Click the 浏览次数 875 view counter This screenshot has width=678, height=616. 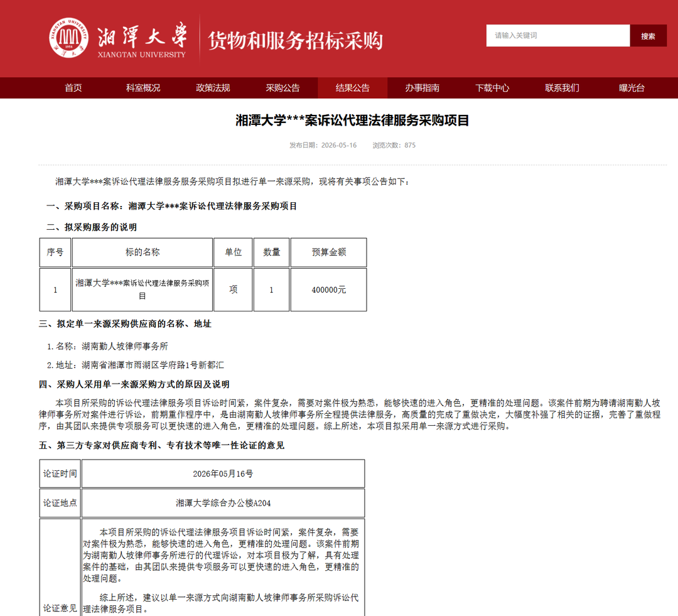[394, 145]
